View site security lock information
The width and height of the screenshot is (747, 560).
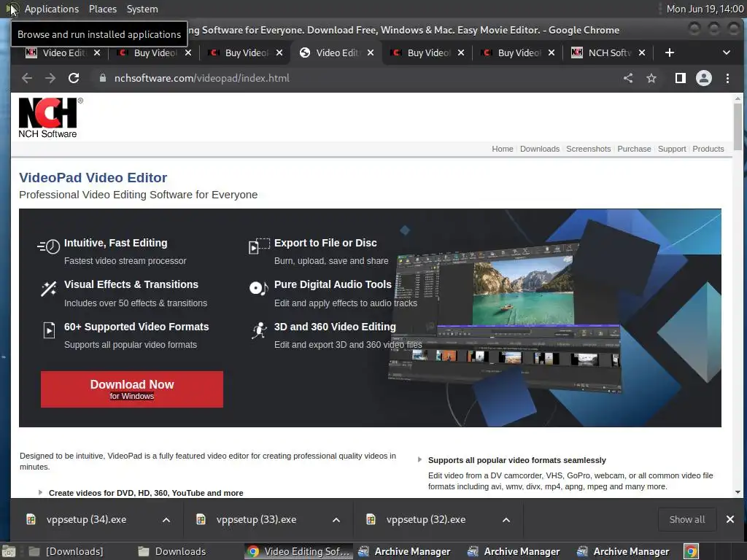pyautogui.click(x=102, y=78)
